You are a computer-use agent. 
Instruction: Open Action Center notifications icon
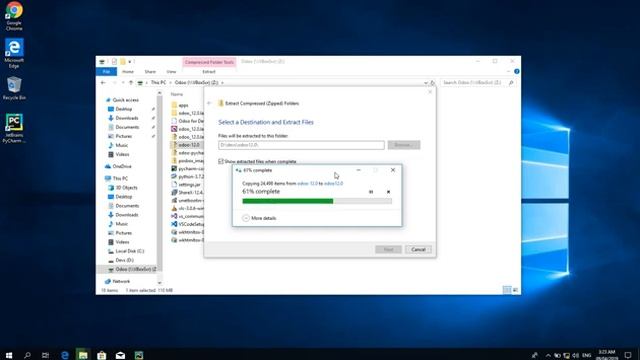[628, 355]
